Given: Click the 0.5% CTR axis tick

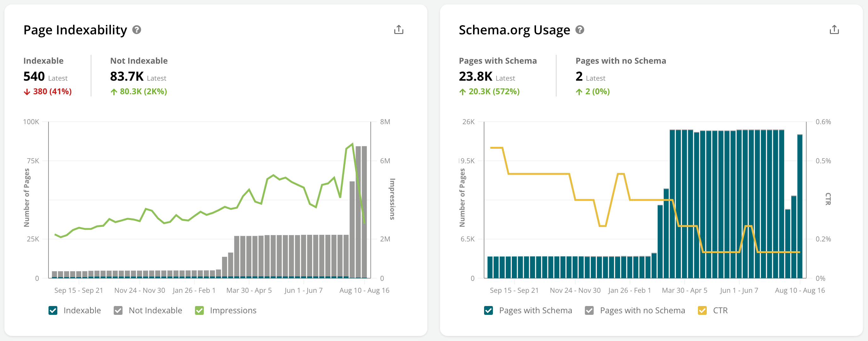Looking at the screenshot, I should pyautogui.click(x=823, y=161).
